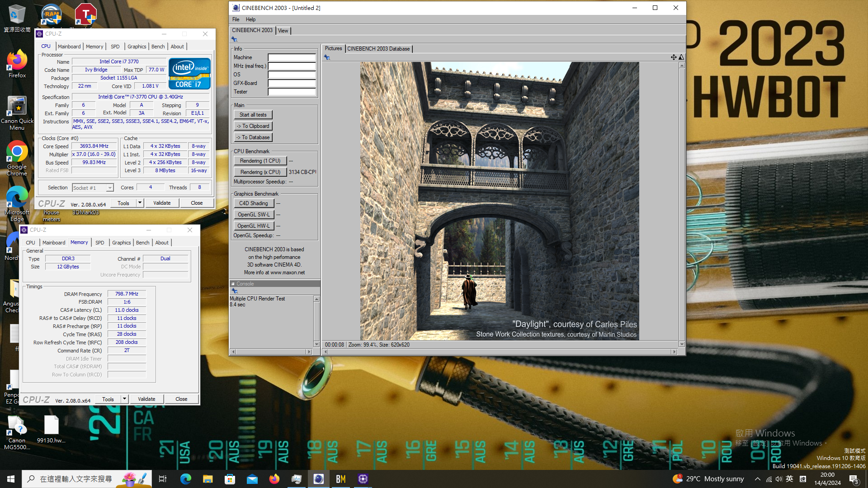Click the picture vertical scrollbar down arrow
Screen dimensions: 868x488
pos(682,344)
